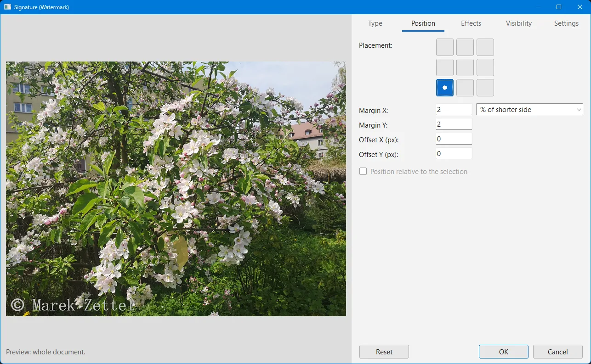Open the Visibility tab
591x364 pixels.
[x=519, y=23]
